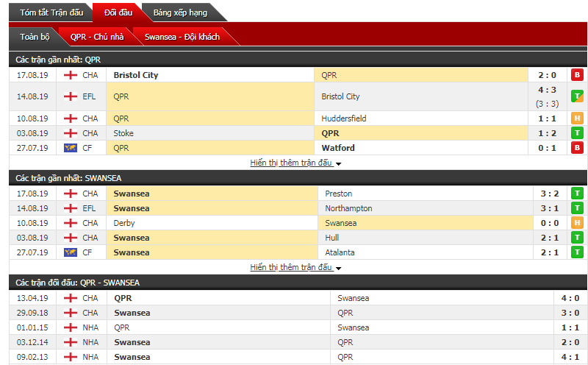Click the Hull team name
This screenshot has height=365, width=588.
pyautogui.click(x=331, y=238)
